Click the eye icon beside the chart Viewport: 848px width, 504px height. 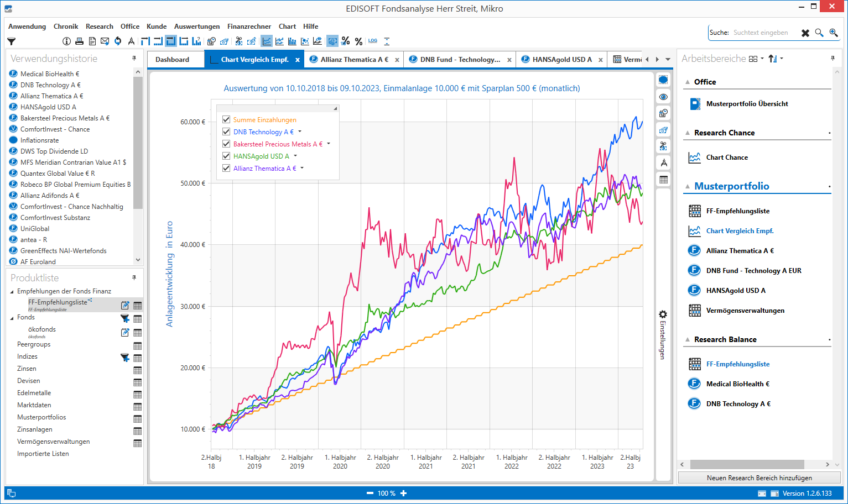pos(663,97)
